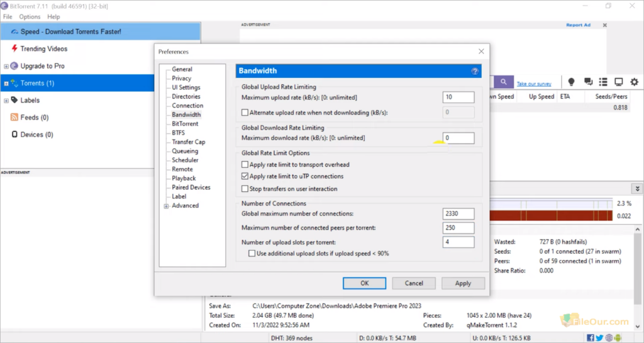
Task: Click the red availability bar
Action: click(551, 216)
